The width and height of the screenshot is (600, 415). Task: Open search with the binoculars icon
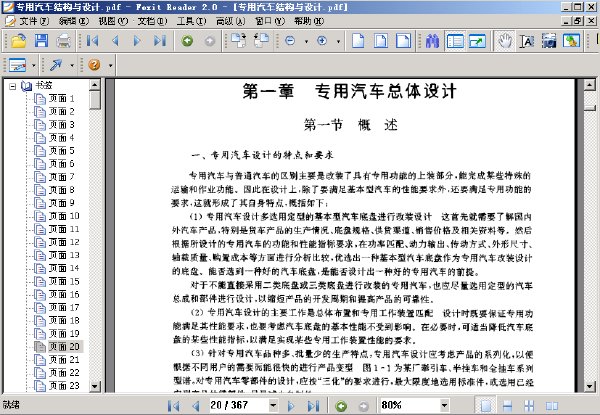(x=432, y=41)
